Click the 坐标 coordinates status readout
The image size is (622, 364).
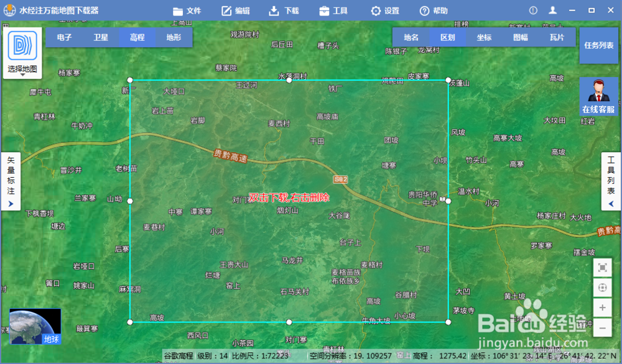544,356
